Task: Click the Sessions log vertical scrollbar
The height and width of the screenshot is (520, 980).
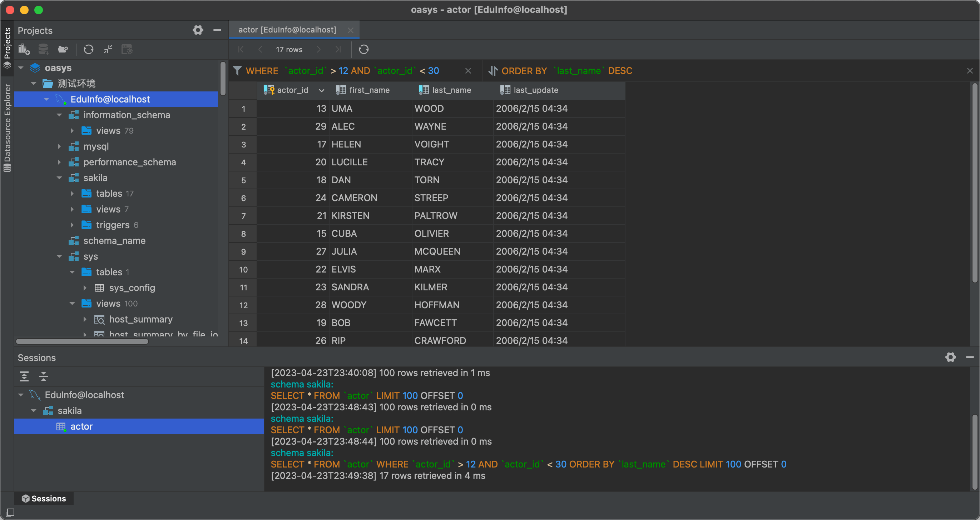Action: tap(975, 451)
